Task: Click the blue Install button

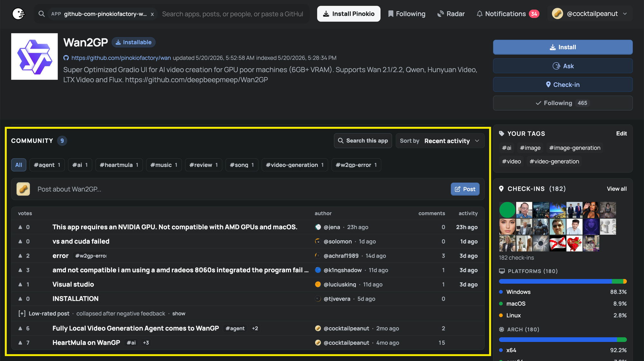Action: [563, 47]
